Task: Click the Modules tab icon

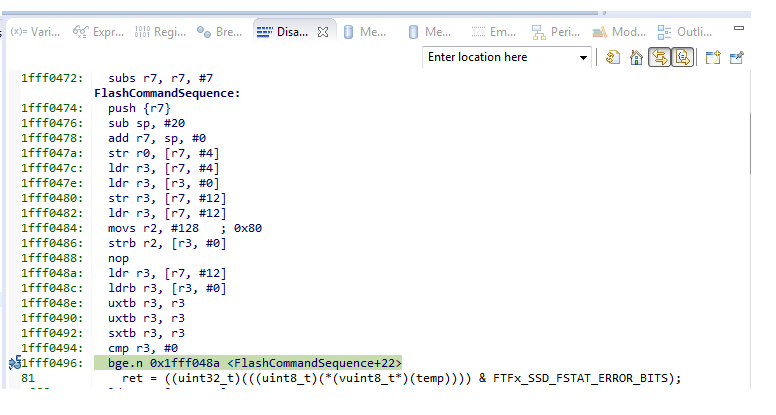Action: tap(600, 33)
